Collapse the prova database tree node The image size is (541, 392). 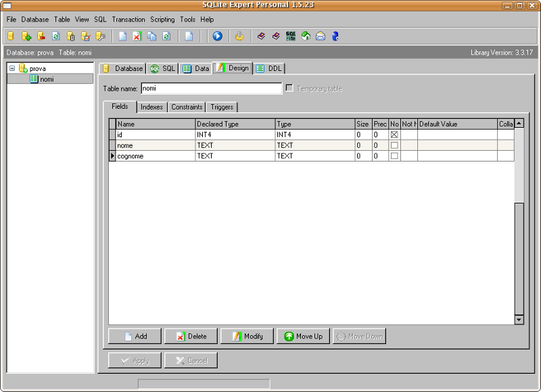12,68
